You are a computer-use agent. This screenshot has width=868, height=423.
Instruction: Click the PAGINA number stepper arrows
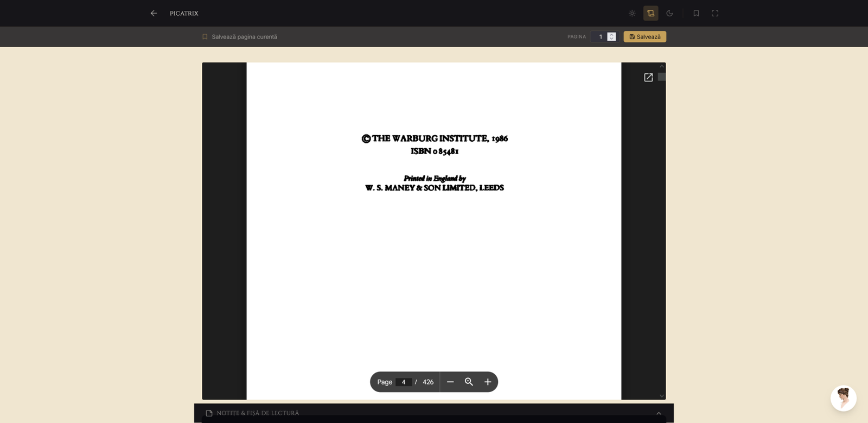click(x=611, y=37)
